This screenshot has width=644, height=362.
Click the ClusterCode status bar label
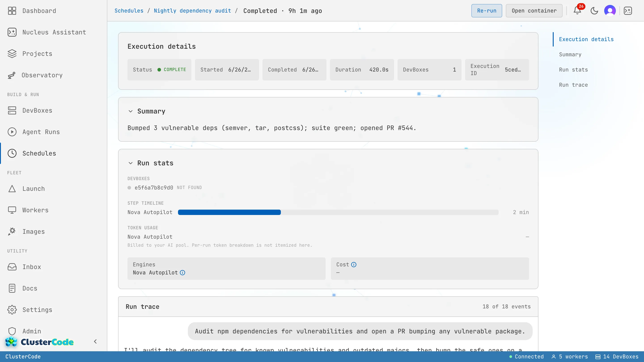click(x=23, y=357)
